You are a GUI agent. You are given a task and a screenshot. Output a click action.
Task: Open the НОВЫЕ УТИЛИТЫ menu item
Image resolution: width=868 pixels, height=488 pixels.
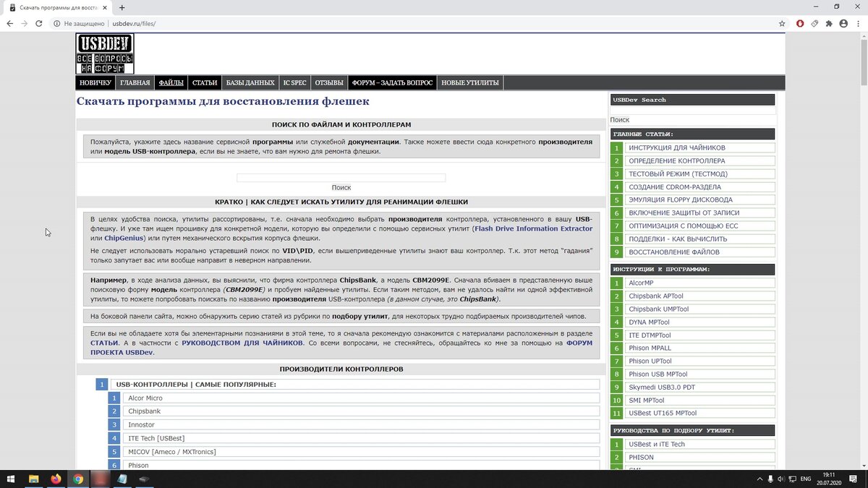tap(470, 82)
